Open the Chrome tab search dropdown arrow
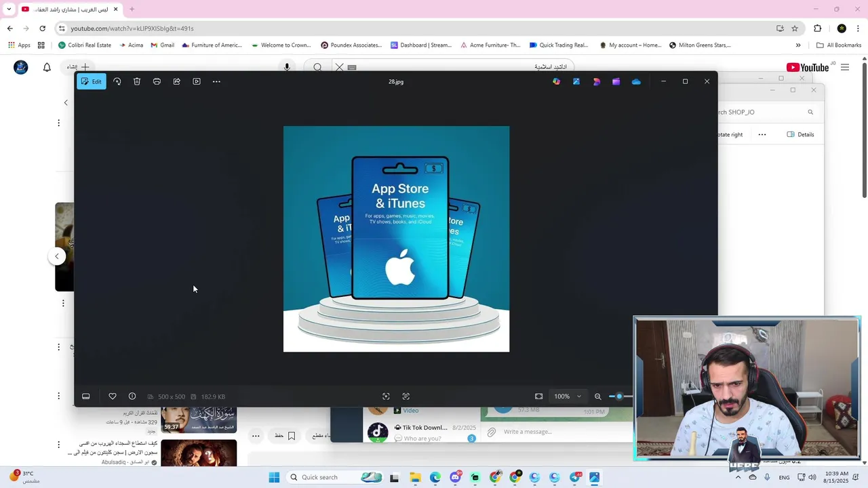The height and width of the screenshot is (488, 868). point(9,9)
